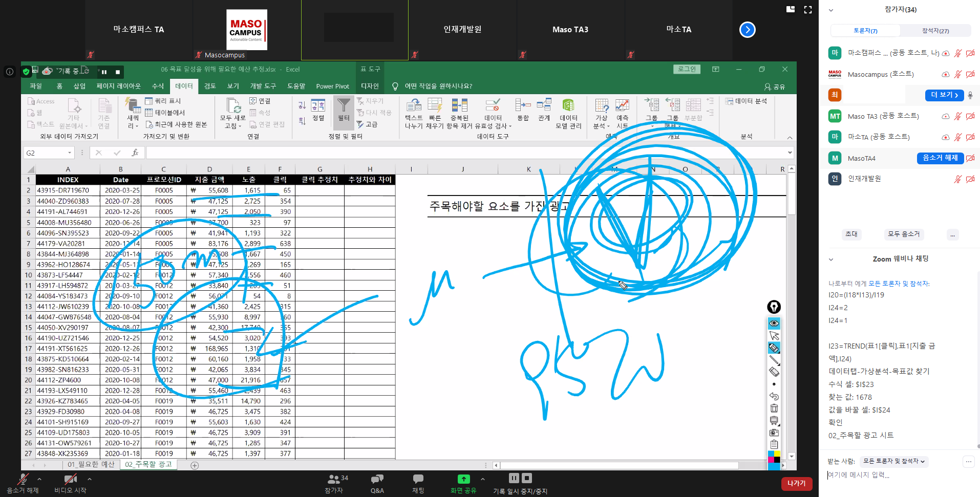This screenshot has width=980, height=497.
Task: Expand audio options caret beside the mute button
Action: 39,479
